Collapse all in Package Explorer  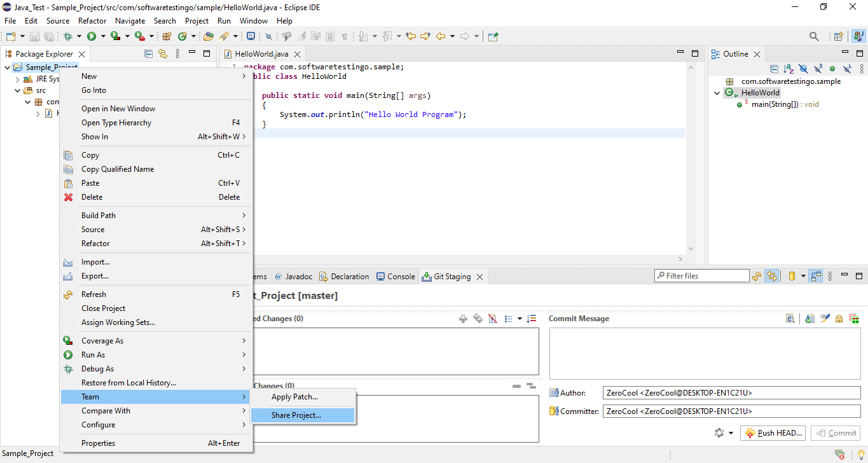[148, 54]
